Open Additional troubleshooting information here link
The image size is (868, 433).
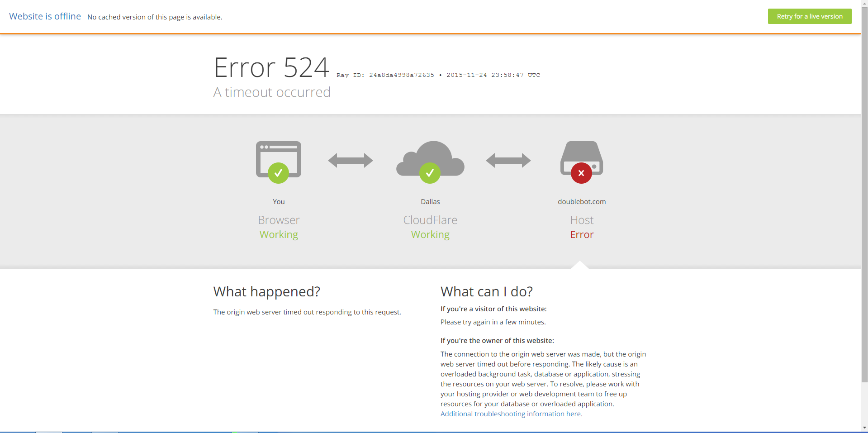pos(511,414)
